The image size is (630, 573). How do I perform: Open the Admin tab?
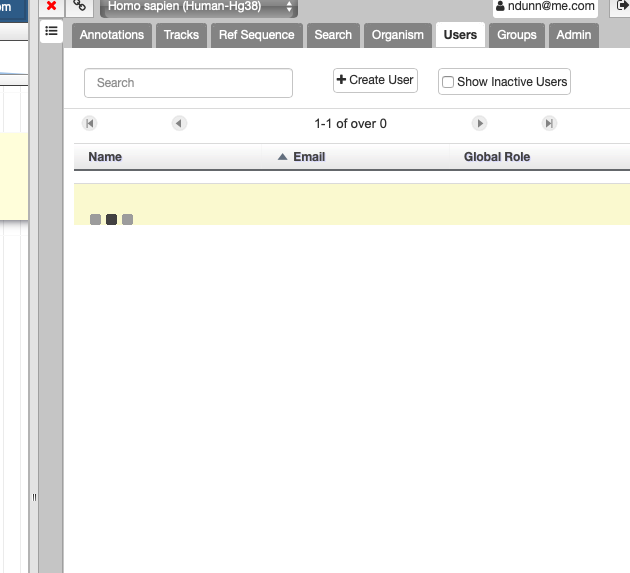point(574,35)
